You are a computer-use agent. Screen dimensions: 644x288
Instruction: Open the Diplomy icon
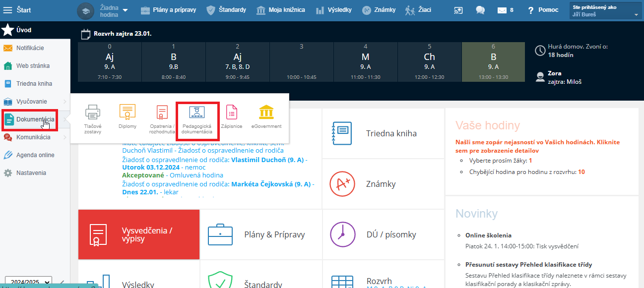(128, 113)
